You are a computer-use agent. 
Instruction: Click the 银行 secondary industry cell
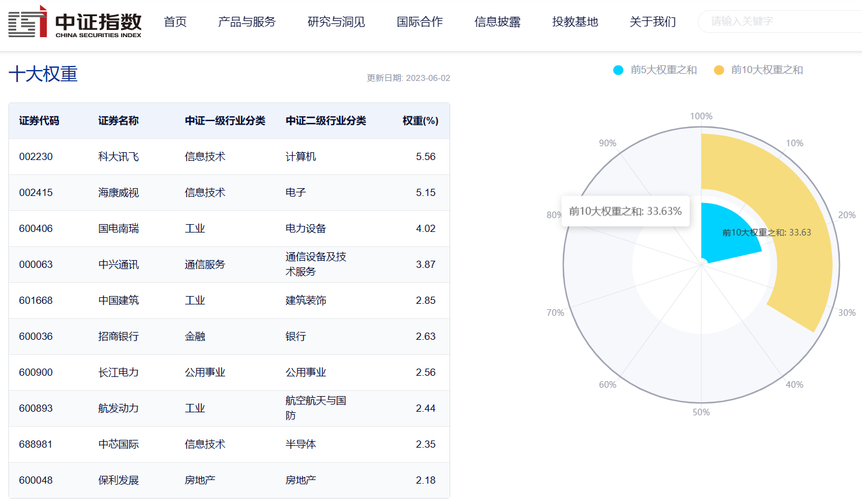[x=296, y=337]
